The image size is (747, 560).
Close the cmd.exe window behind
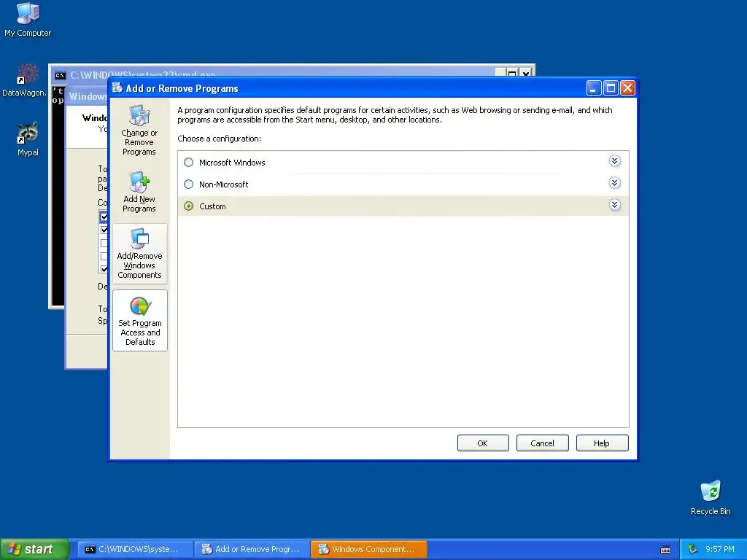pos(525,74)
